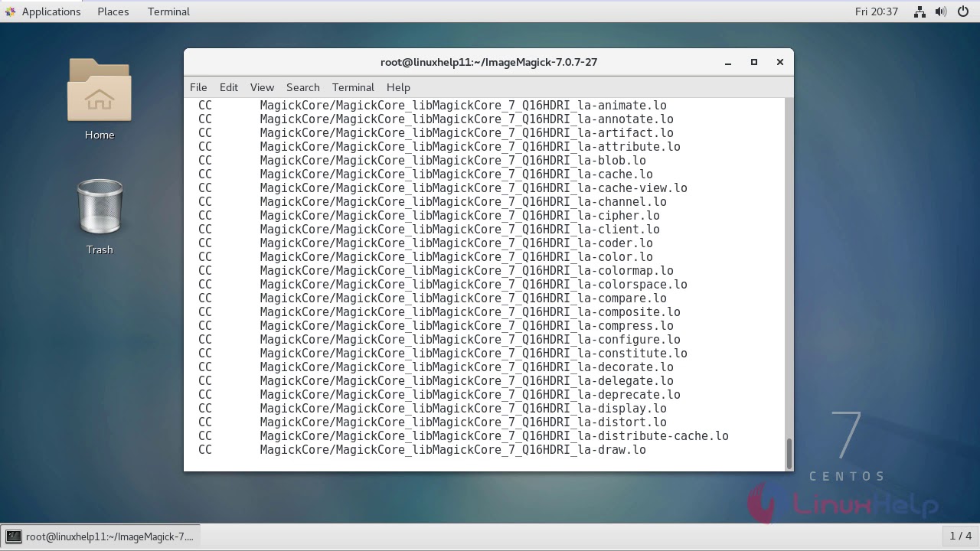This screenshot has height=551, width=980.
Task: Click the power icon in top panel
Action: (x=962, y=11)
